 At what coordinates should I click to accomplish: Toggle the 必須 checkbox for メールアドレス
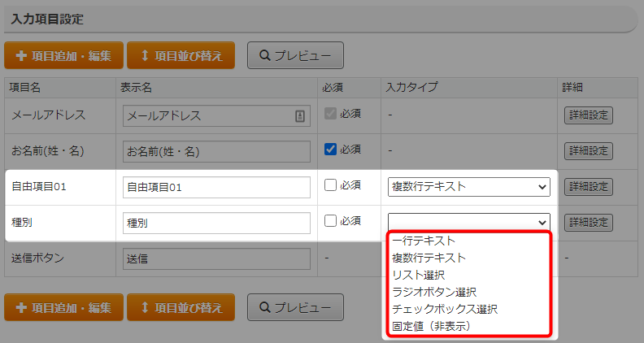(x=330, y=113)
